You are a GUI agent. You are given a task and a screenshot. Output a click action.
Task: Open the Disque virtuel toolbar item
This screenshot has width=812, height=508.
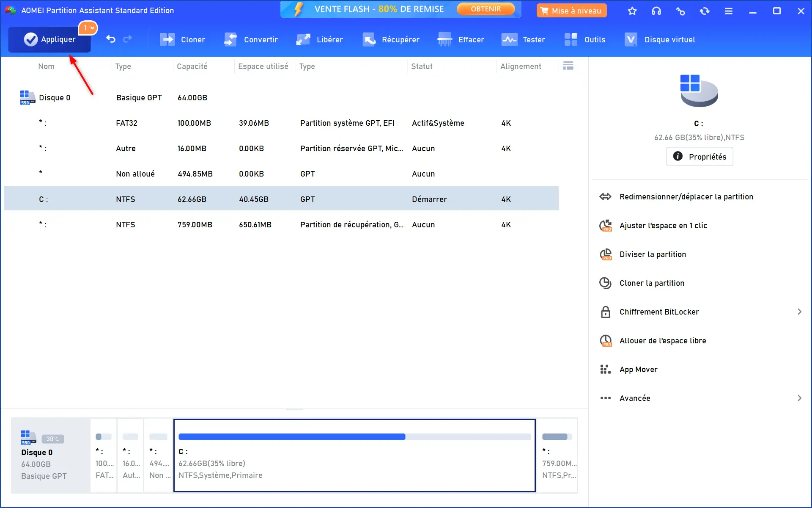point(660,40)
